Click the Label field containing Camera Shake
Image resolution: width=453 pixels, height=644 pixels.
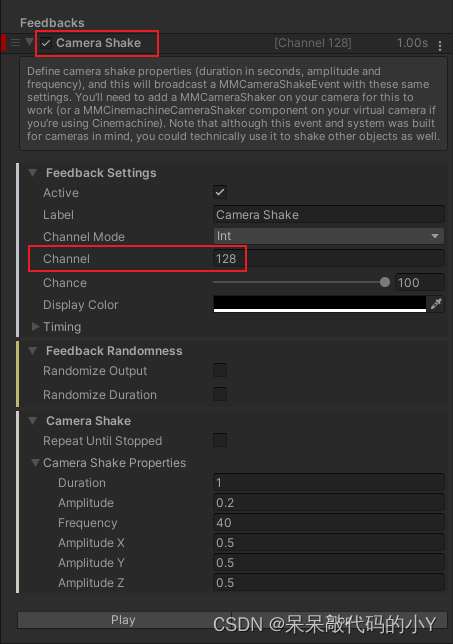click(x=329, y=214)
